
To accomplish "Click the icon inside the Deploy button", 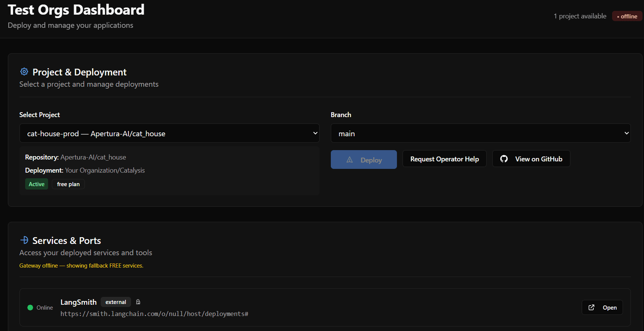I will 350,160.
